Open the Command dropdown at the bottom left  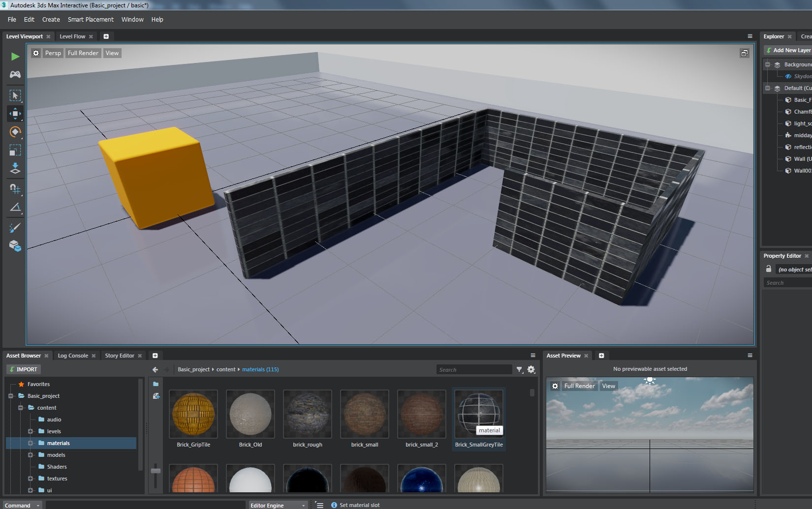point(22,505)
